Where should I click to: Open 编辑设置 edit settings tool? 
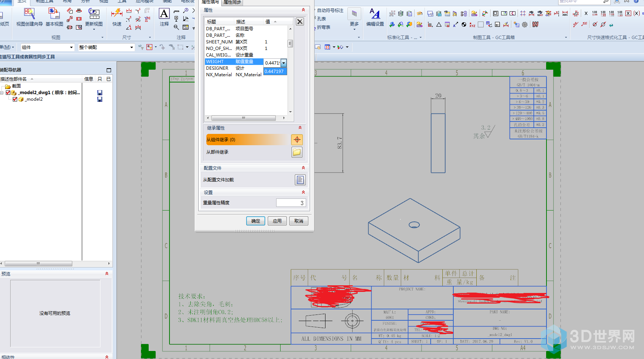click(x=375, y=17)
